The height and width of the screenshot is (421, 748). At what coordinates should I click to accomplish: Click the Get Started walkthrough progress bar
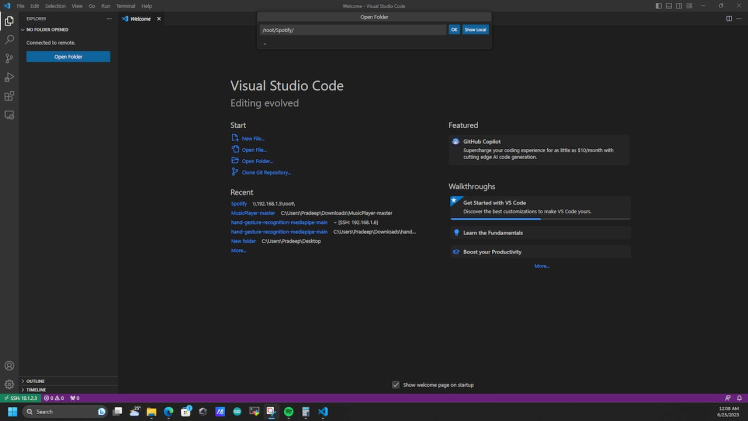pyautogui.click(x=540, y=219)
